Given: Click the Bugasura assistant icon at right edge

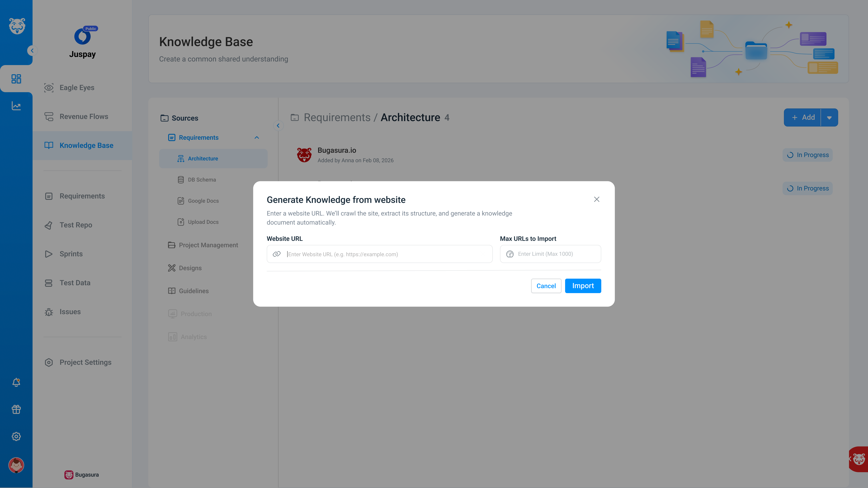Looking at the screenshot, I should tap(859, 459).
